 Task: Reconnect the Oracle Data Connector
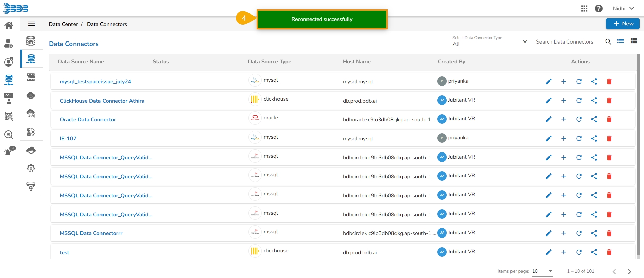[579, 119]
